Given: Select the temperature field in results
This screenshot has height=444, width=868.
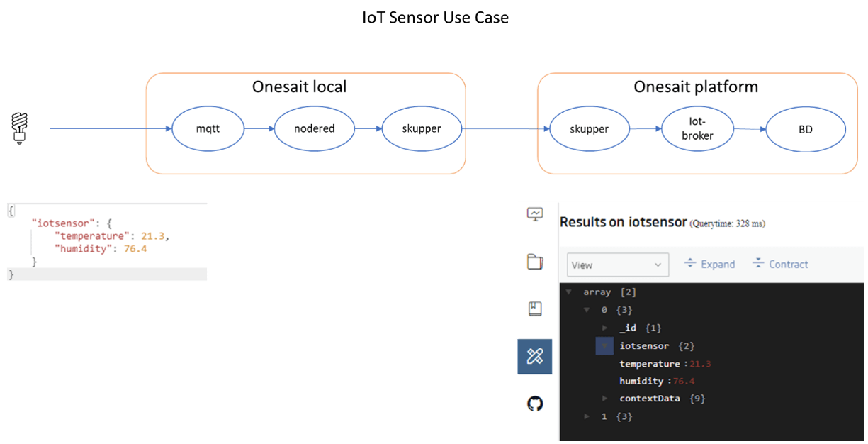Looking at the screenshot, I should tap(649, 364).
